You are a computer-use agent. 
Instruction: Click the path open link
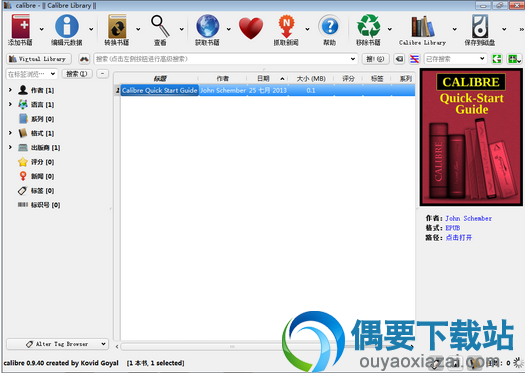(x=459, y=238)
